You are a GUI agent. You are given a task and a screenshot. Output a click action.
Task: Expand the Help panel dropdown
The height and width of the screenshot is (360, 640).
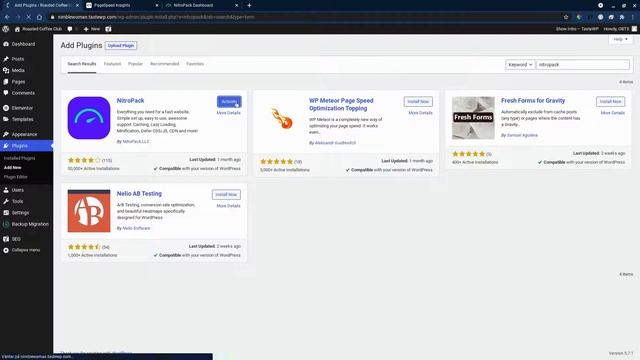pos(621,39)
